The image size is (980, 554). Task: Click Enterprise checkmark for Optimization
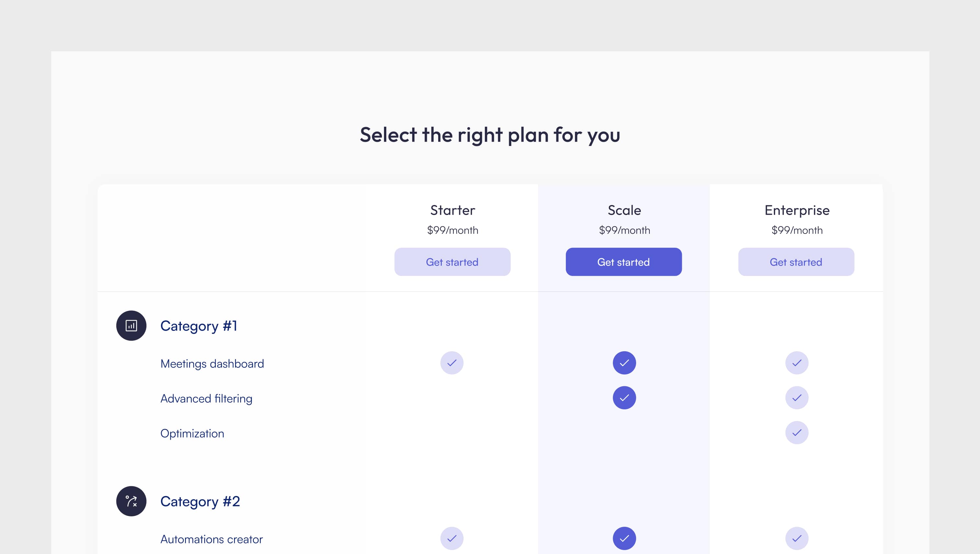click(797, 433)
